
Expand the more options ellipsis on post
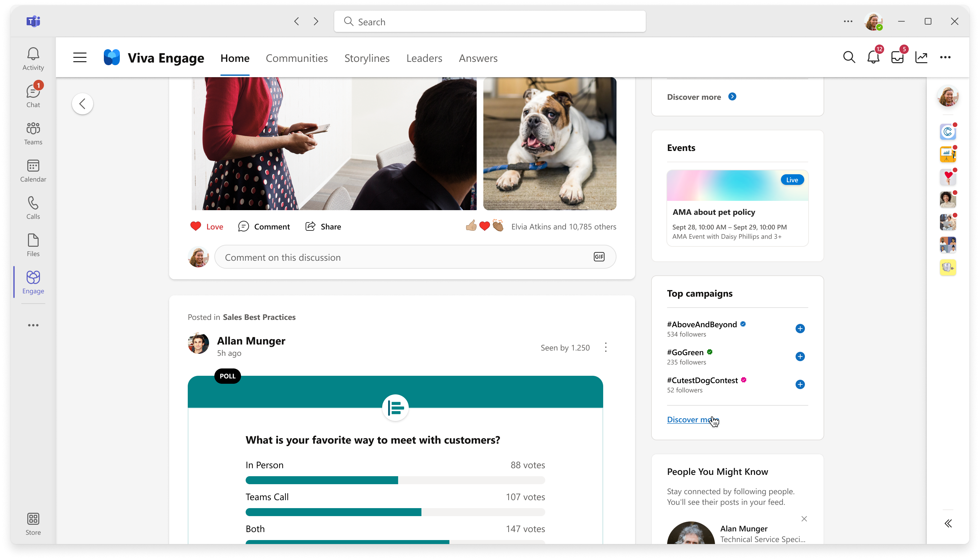605,347
